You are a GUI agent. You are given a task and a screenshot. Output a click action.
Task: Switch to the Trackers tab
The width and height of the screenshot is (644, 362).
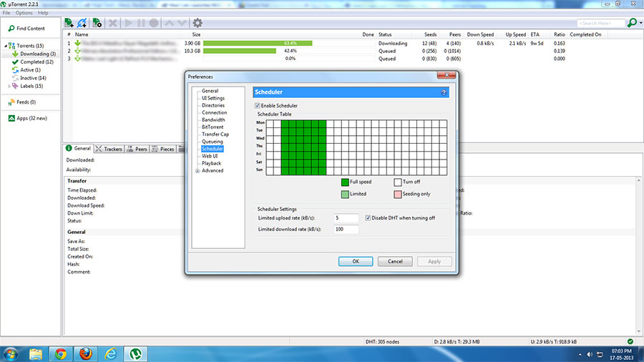(109, 149)
